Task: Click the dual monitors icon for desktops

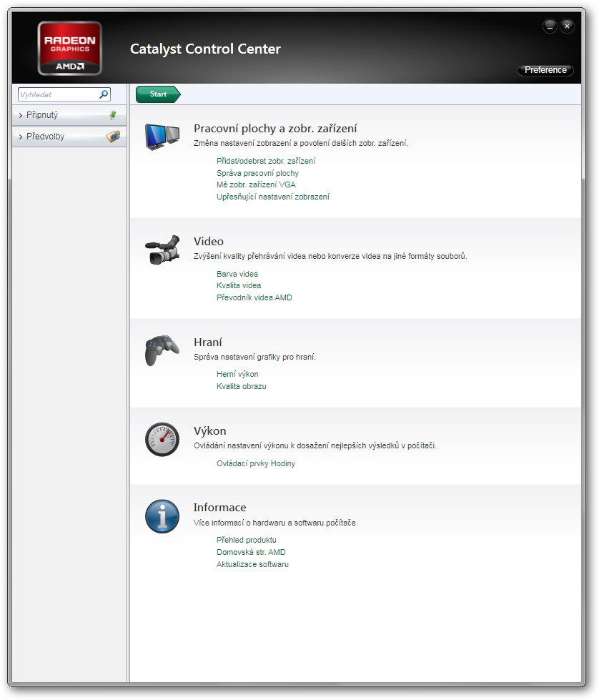Action: 162,136
